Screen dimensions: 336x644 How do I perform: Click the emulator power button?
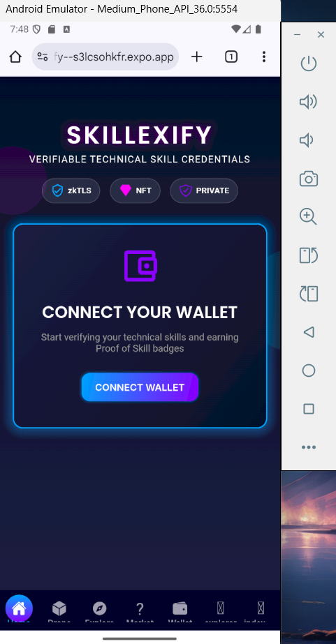click(309, 63)
